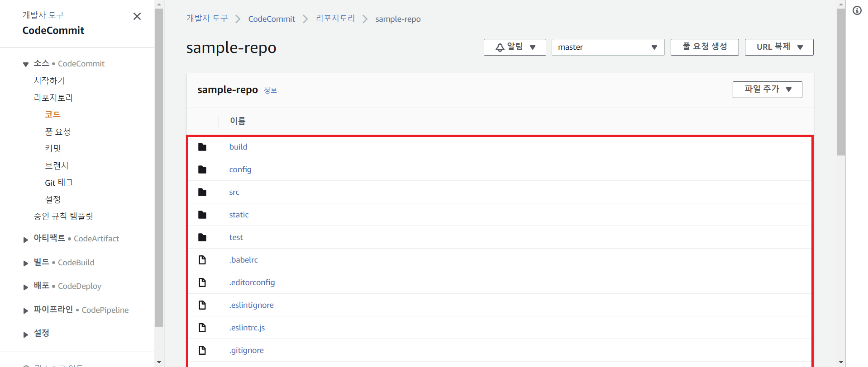Screen dimensions: 868x367
Task: Click the .eslintignore file icon
Action: [202, 305]
